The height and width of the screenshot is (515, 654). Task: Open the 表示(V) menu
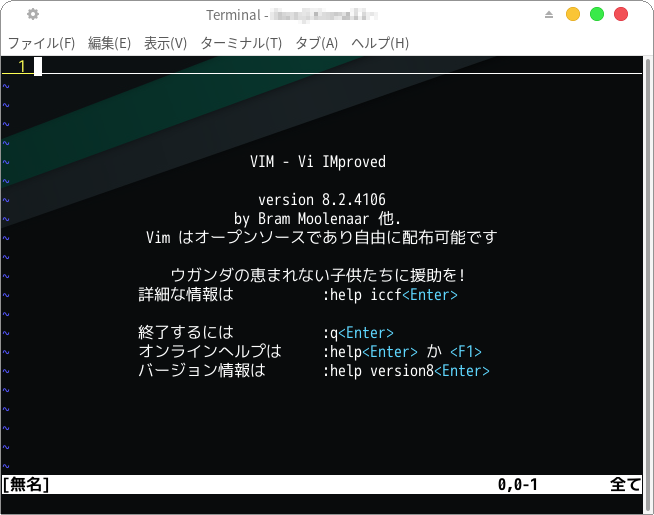tap(165, 43)
